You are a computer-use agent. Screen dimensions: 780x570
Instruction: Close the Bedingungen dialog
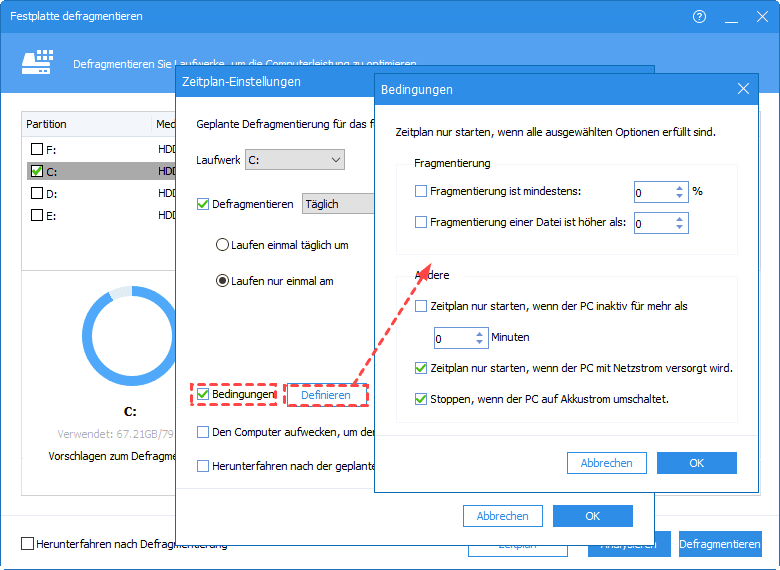[743, 89]
